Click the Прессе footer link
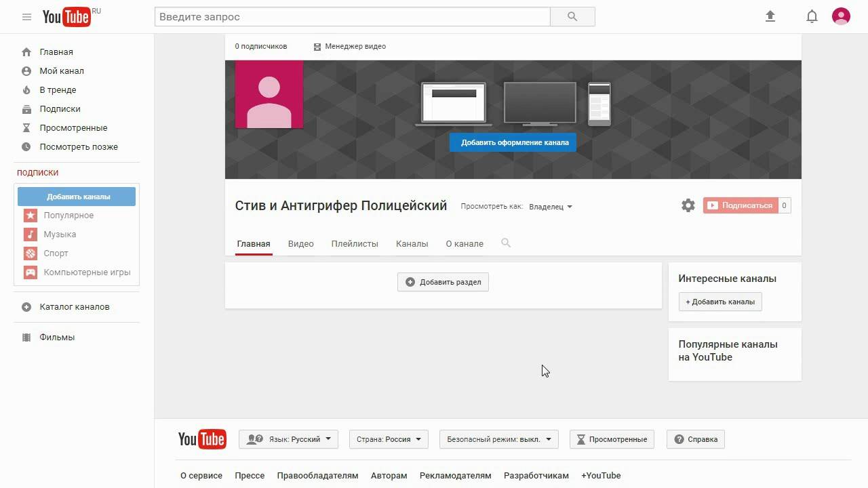Image resolution: width=868 pixels, height=488 pixels. 250,476
